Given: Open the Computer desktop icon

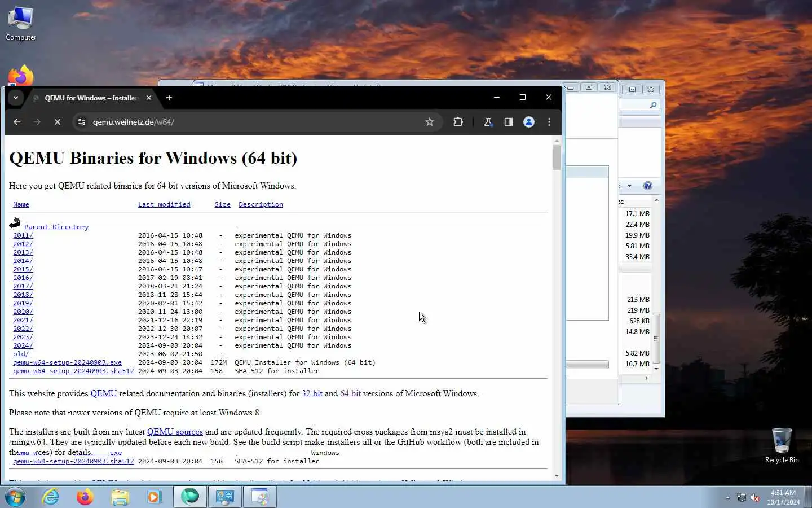Looking at the screenshot, I should click(21, 24).
